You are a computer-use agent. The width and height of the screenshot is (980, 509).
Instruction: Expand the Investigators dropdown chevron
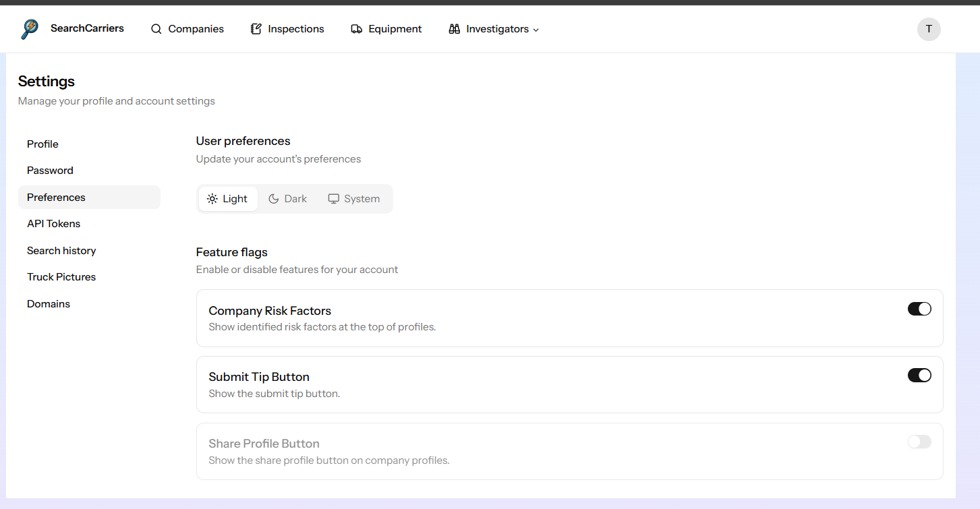[x=536, y=30]
